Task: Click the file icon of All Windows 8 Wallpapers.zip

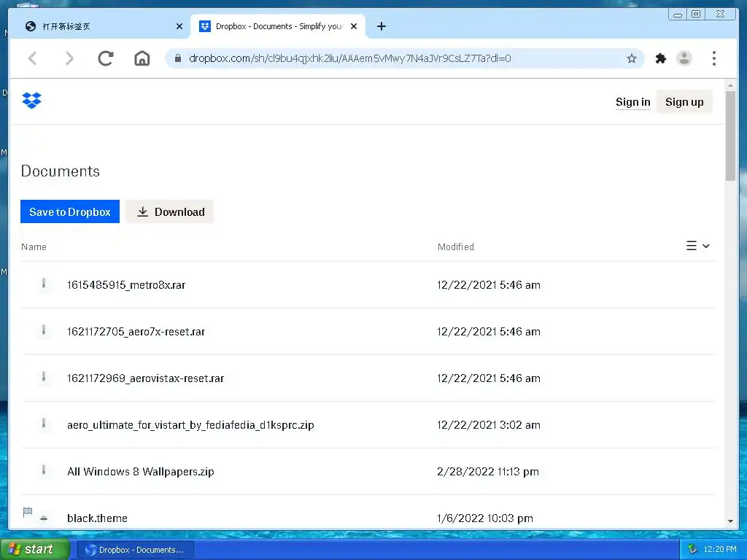Action: (44, 470)
